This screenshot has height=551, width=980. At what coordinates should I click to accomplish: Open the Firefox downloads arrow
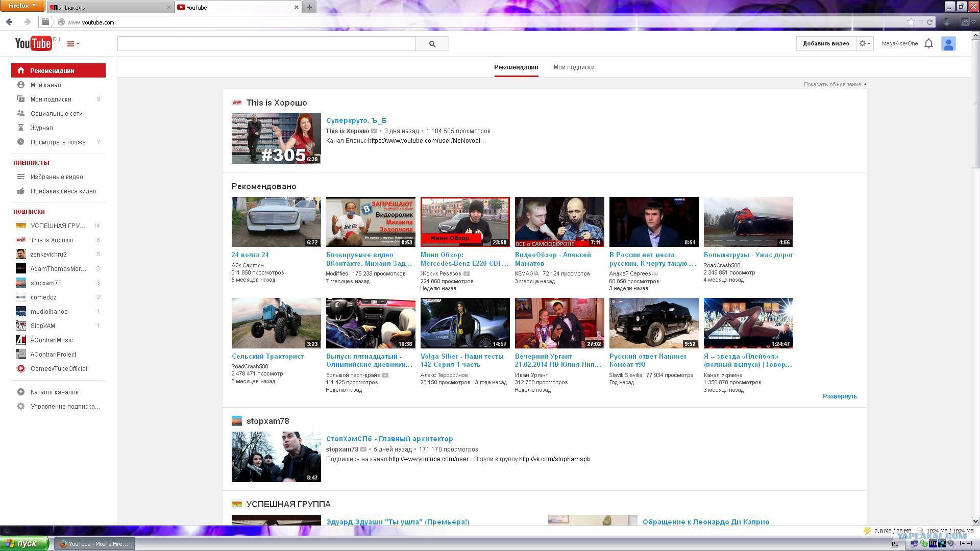tap(946, 22)
